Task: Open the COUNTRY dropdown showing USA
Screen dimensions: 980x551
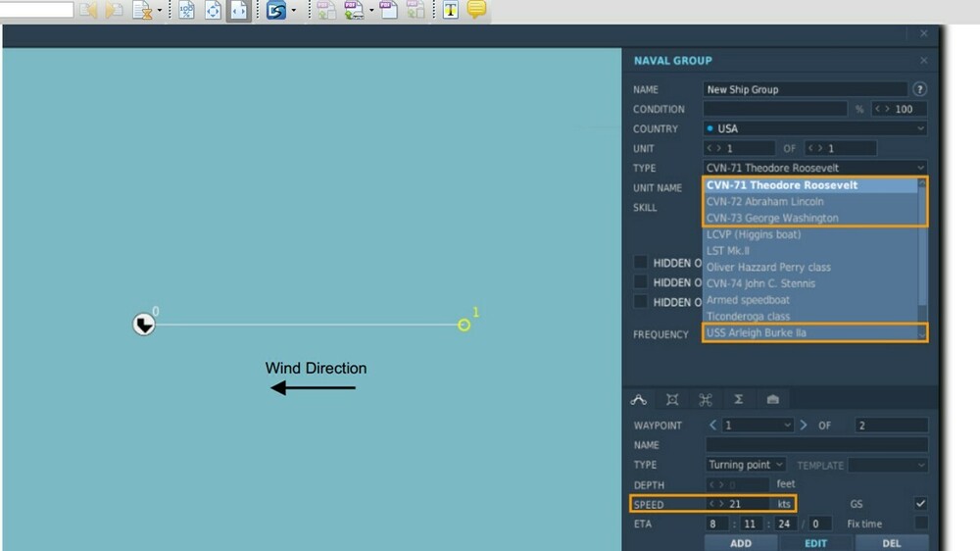Action: [815, 128]
